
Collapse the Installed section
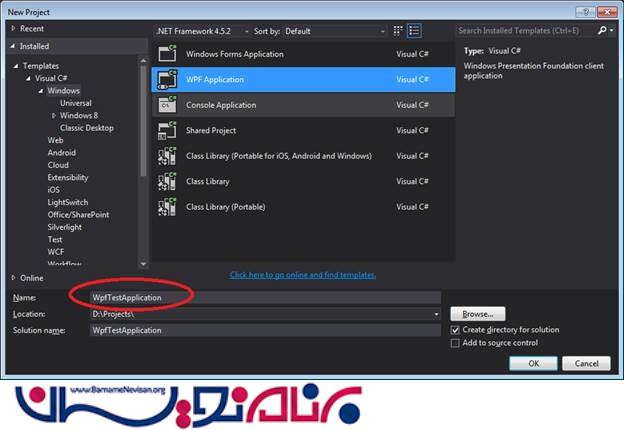13,46
